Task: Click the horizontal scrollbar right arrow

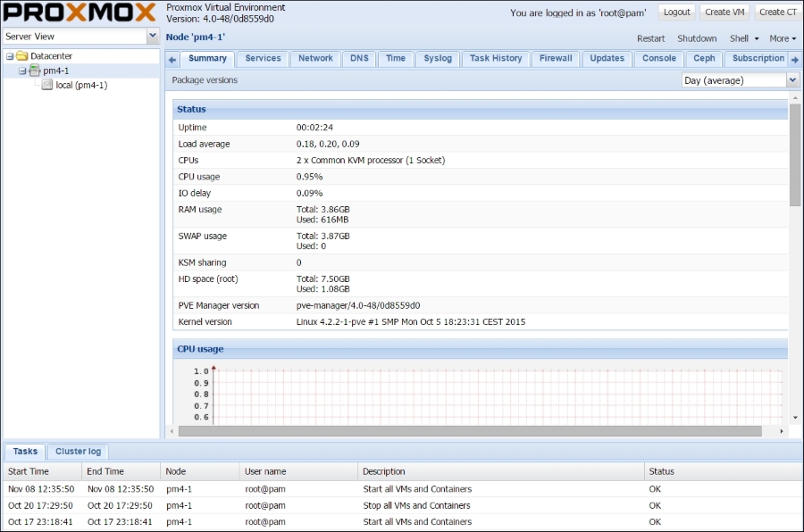Action: tap(782, 431)
